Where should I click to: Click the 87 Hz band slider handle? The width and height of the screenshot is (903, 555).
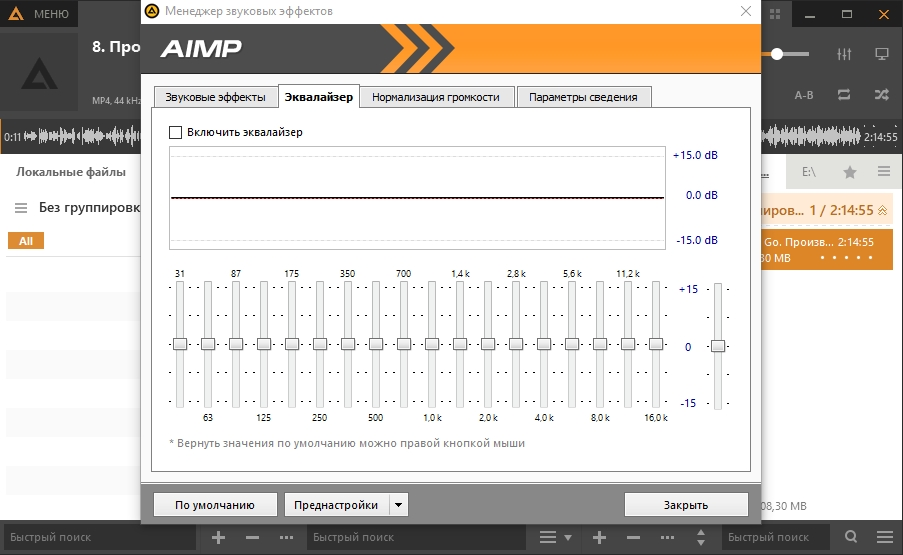[x=236, y=344]
